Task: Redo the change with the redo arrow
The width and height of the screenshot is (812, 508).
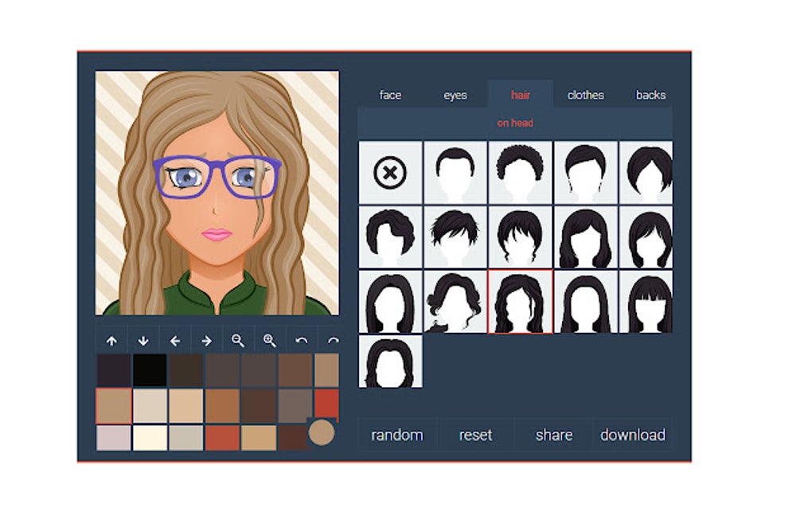Action: coord(332,340)
